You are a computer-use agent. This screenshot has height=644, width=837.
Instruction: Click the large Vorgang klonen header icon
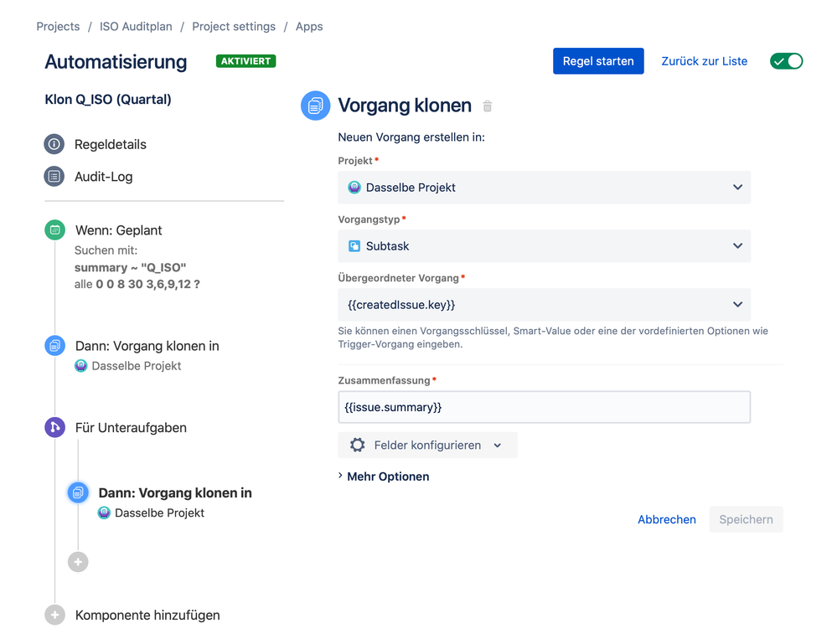point(316,106)
